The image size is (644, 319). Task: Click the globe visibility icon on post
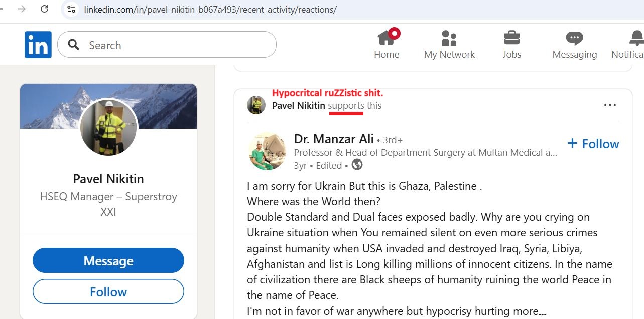pos(357,165)
